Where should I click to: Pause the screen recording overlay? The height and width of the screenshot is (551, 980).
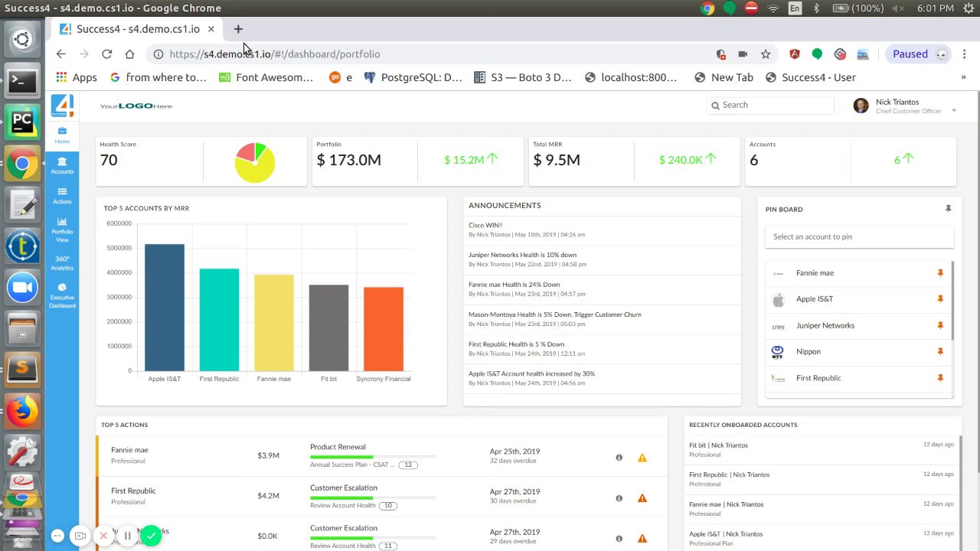(x=128, y=536)
